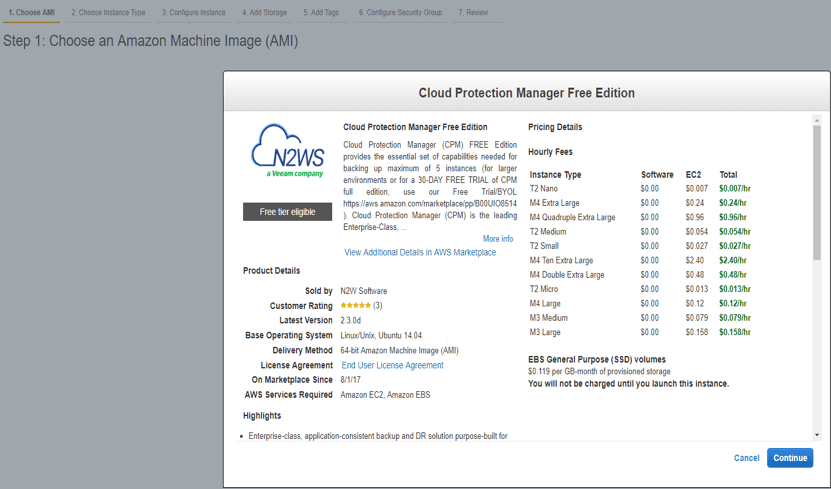
Task: Select the T2 Small row
Action: pyautogui.click(x=640, y=246)
